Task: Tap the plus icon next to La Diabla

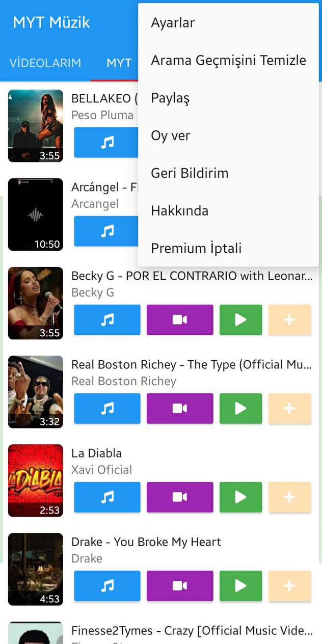Action: 289,497
